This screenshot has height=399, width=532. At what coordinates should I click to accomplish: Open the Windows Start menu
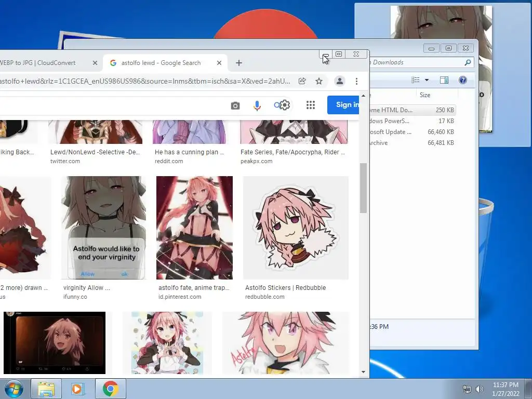(14, 389)
